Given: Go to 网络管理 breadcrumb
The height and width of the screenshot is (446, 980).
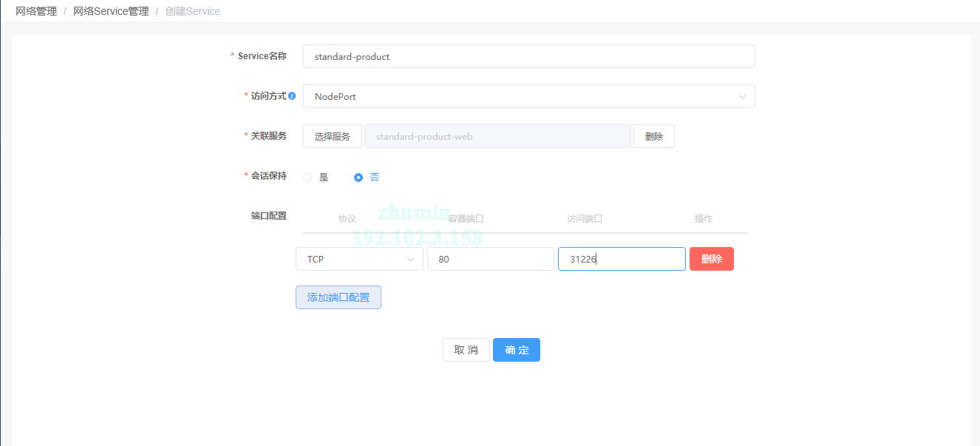Looking at the screenshot, I should [x=36, y=11].
